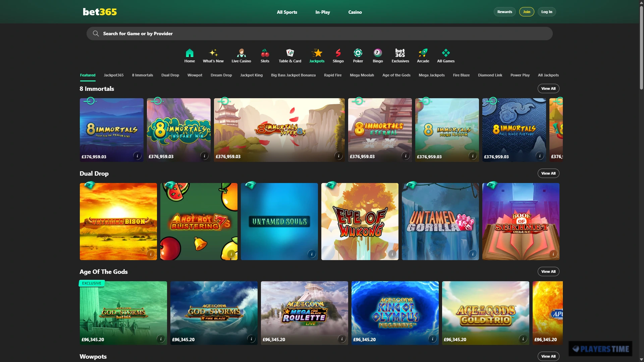Image resolution: width=644 pixels, height=362 pixels.
Task: Switch to the Wowpot tab
Action: (x=195, y=75)
